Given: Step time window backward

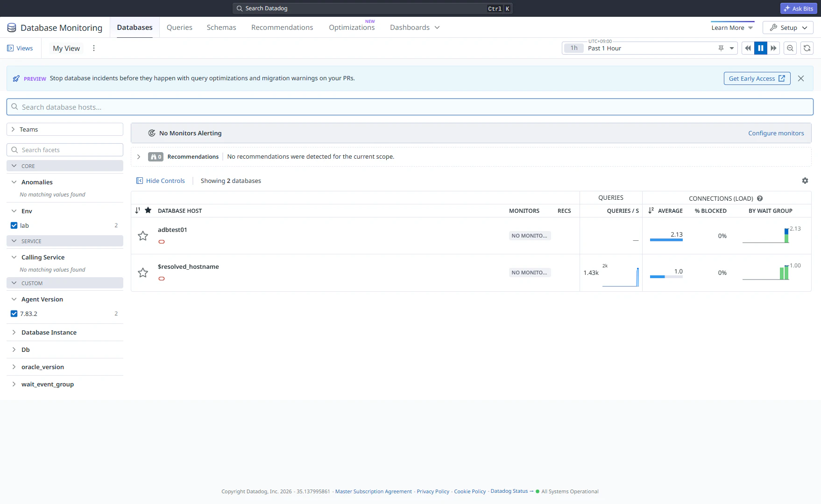Looking at the screenshot, I should pyautogui.click(x=748, y=48).
